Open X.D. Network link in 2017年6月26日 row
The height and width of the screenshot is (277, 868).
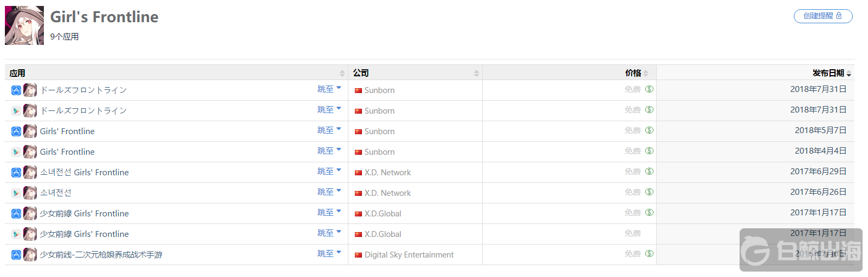point(387,193)
